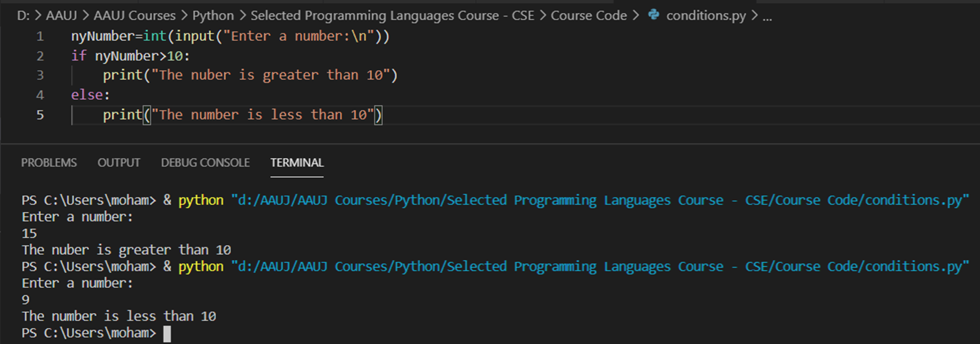Click line number 2 in the gutter

click(40, 56)
